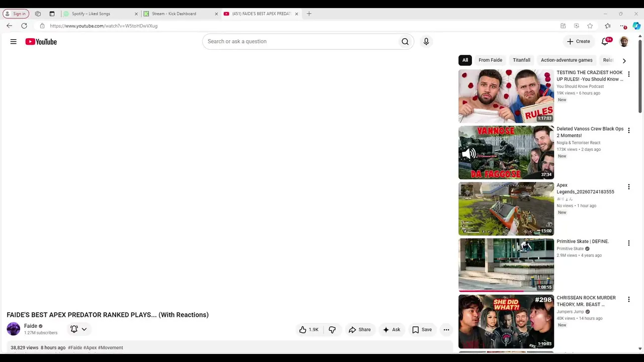The width and height of the screenshot is (644, 362).
Task: Switch to the Spotify – Liked Songs tab
Action: click(x=100, y=14)
